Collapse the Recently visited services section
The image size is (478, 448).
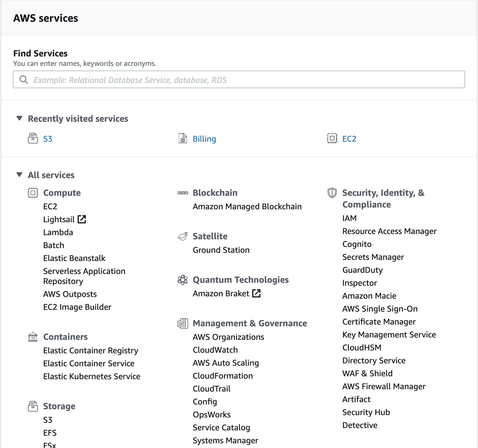(19, 118)
